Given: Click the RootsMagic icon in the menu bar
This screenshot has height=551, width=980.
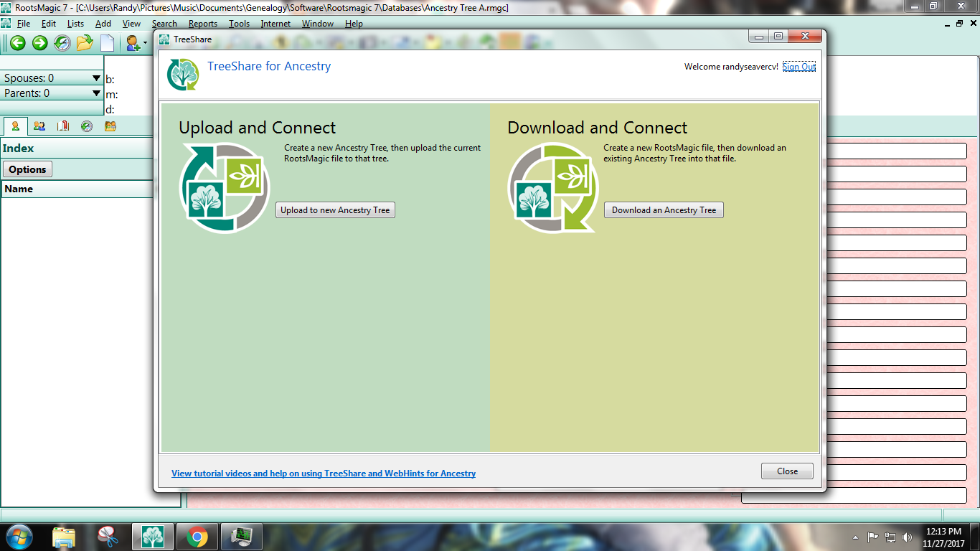Looking at the screenshot, I should (6, 24).
